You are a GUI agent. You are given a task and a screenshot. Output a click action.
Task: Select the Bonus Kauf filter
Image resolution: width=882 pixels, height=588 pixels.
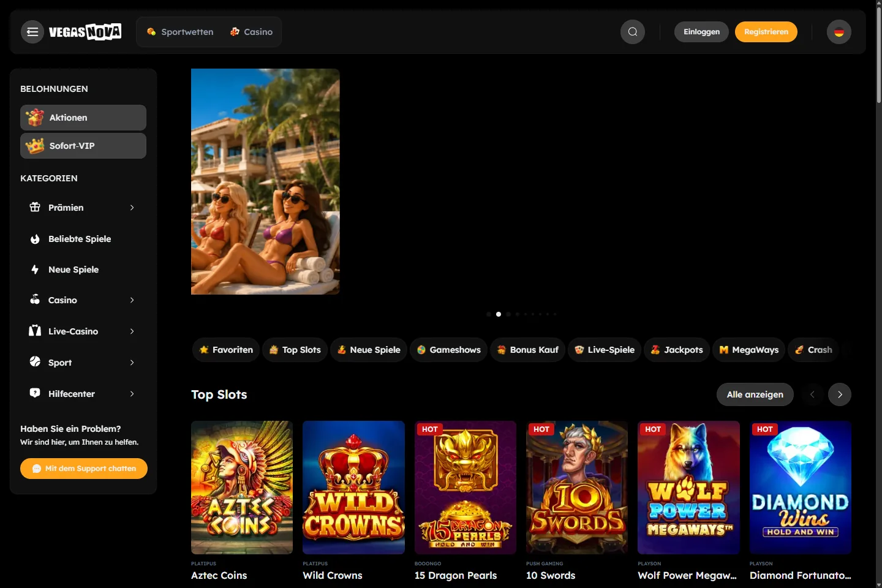pyautogui.click(x=527, y=350)
